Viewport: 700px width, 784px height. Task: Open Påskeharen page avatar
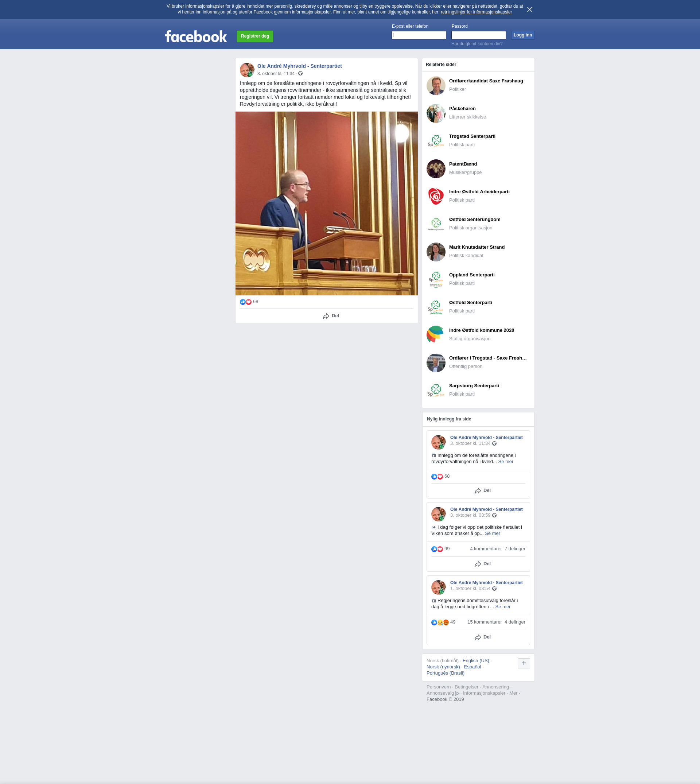click(436, 113)
